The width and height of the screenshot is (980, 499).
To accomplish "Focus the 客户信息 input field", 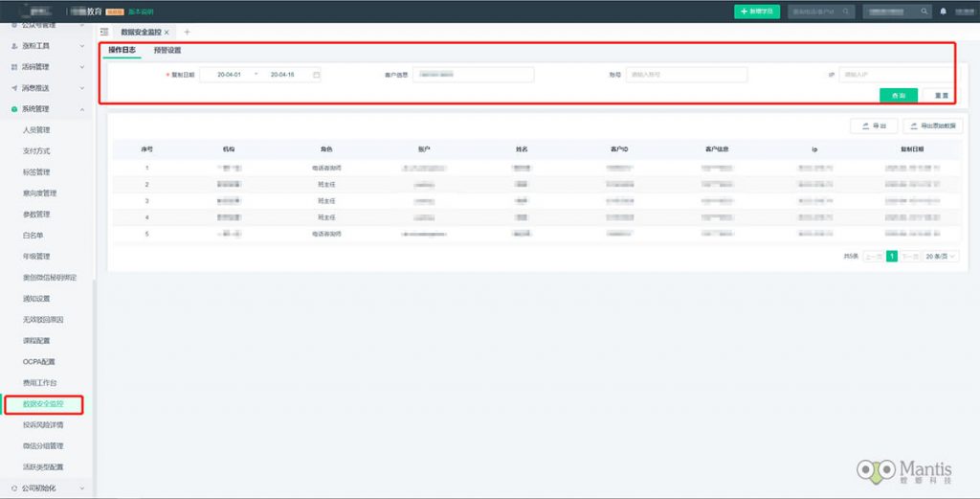I will 473,75.
